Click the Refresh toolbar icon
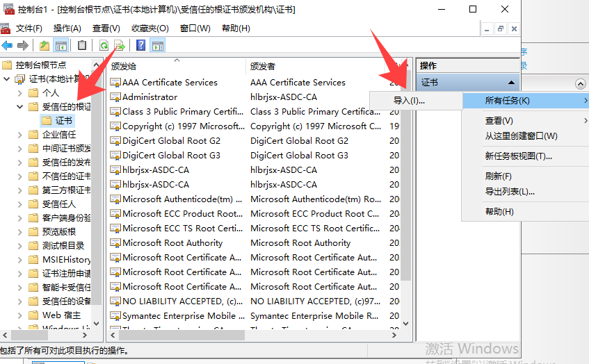The height and width of the screenshot is (364, 589). [104, 45]
